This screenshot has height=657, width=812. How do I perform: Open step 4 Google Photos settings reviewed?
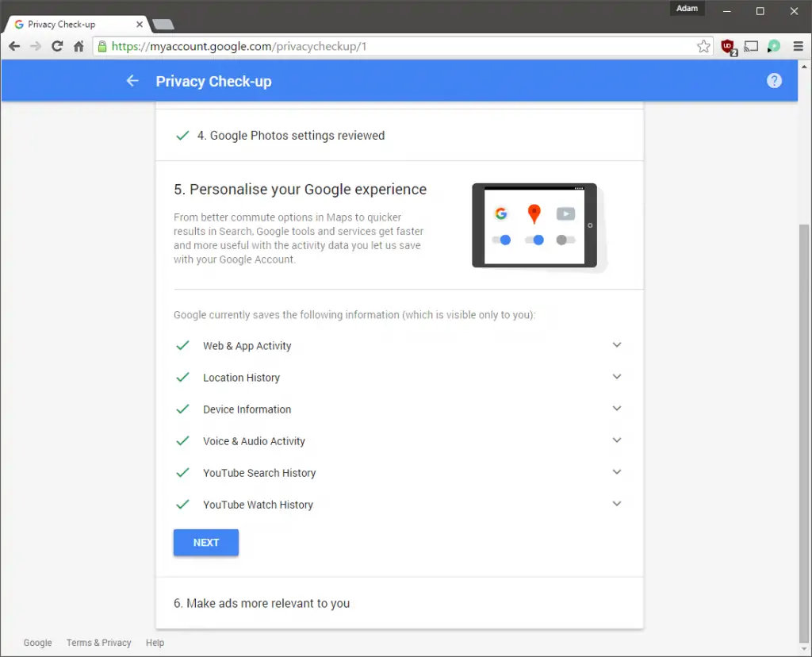click(x=400, y=135)
